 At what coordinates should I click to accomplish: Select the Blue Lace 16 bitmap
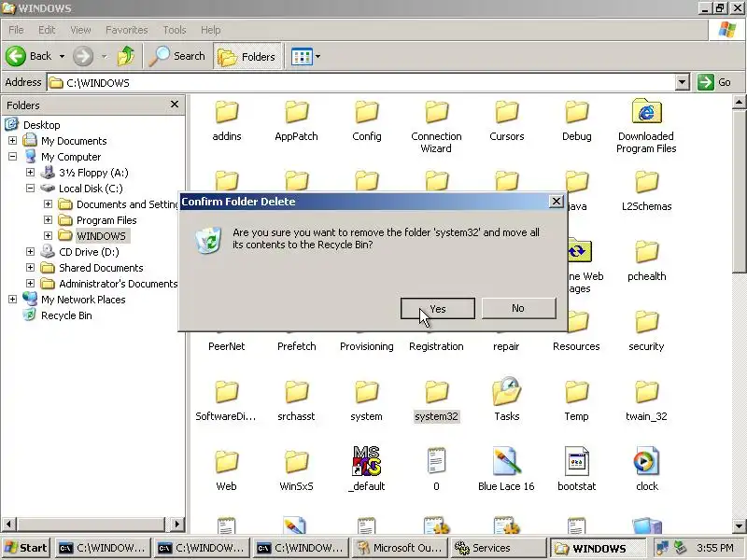pos(506,469)
